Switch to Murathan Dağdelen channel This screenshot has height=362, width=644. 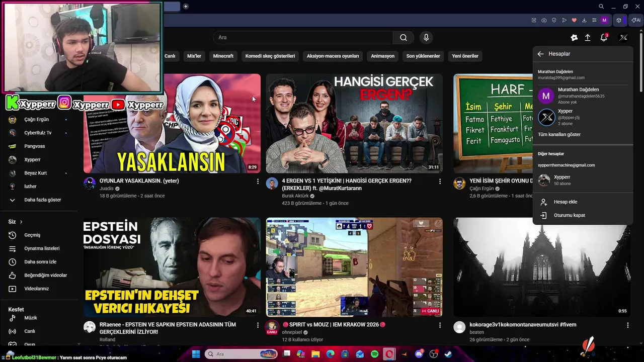tap(583, 96)
